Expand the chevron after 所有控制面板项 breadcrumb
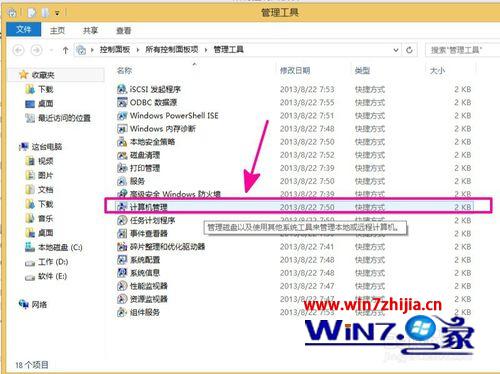This screenshot has width=500, height=374. click(206, 50)
